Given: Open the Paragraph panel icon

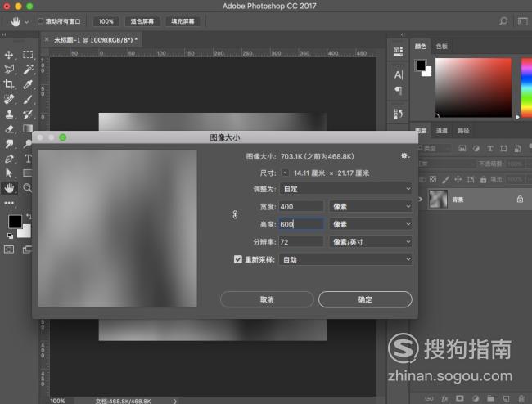Looking at the screenshot, I should pyautogui.click(x=399, y=91).
